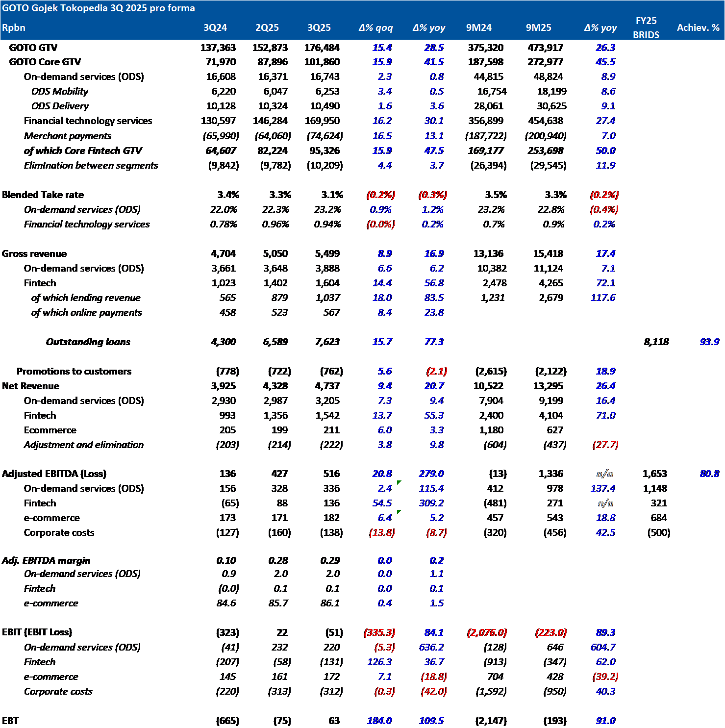Click the 279.0 value cell

(431, 474)
